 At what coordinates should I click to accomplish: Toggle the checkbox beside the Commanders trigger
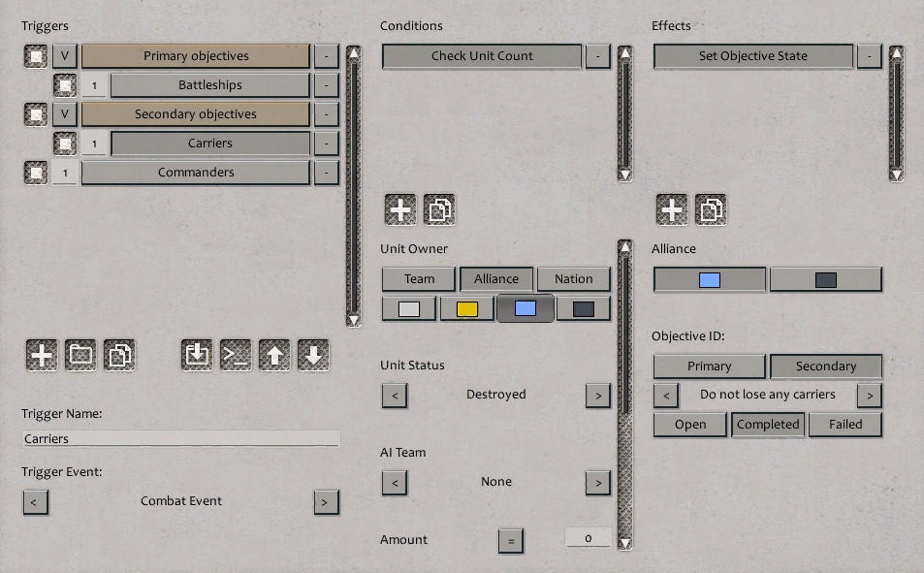click(x=35, y=172)
